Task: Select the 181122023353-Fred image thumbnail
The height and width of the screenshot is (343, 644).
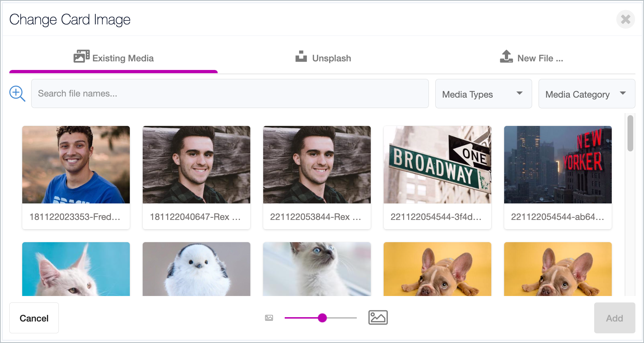Action: point(76,165)
